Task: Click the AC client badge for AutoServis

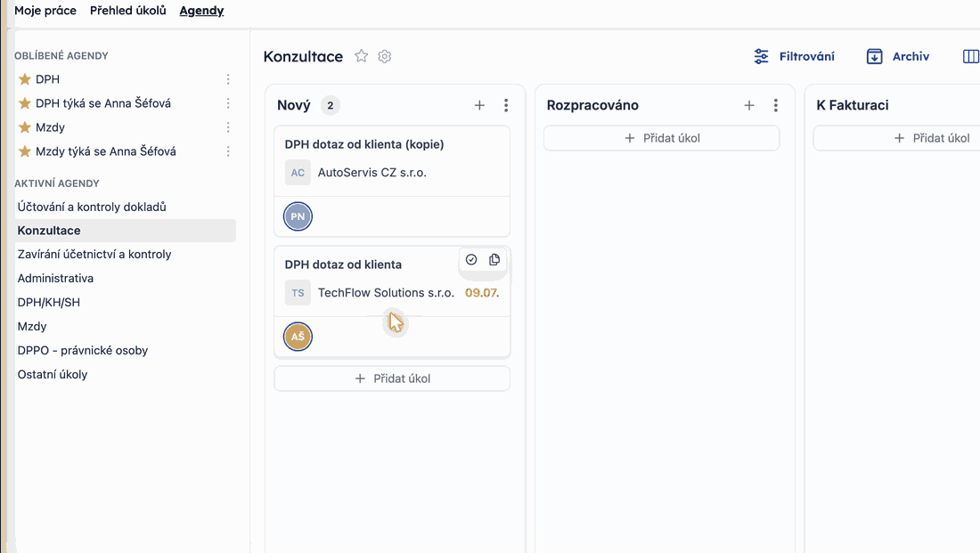Action: coord(298,173)
